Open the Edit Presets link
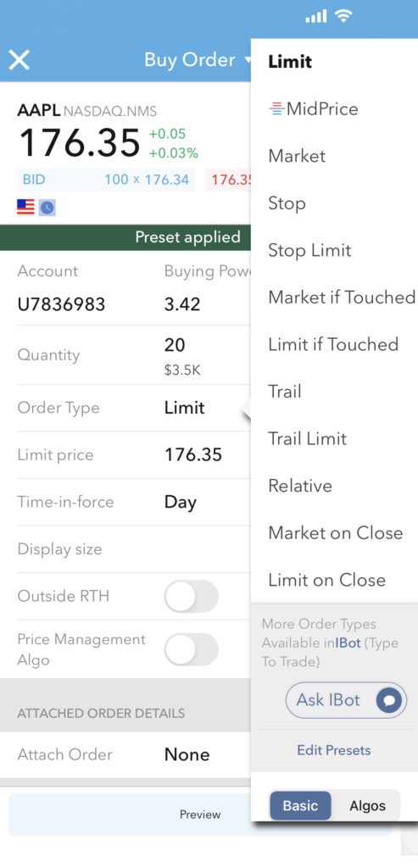 coord(334,750)
